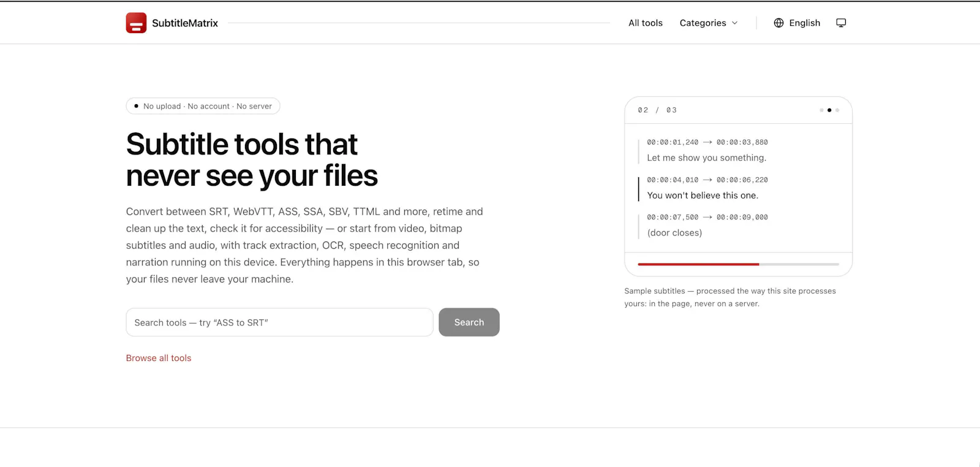Click the paragraph starting "Convert between SRT"
980x467 pixels.
pyautogui.click(x=304, y=245)
